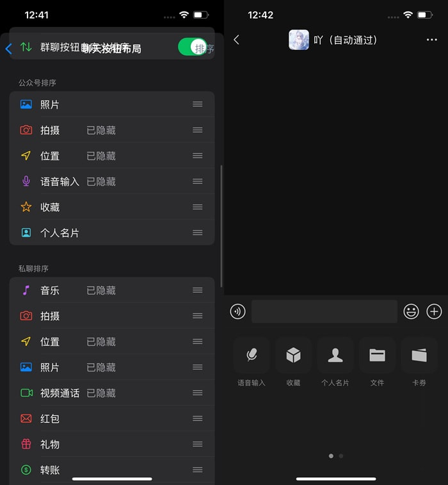Toggle 已隐藏 on 私聊 照片 row
The height and width of the screenshot is (485, 448).
tap(101, 368)
